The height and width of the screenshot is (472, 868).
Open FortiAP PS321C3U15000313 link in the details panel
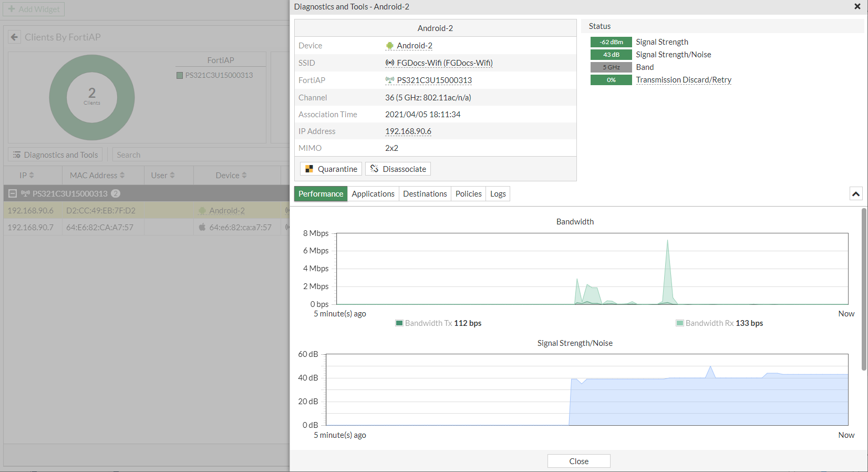point(434,80)
